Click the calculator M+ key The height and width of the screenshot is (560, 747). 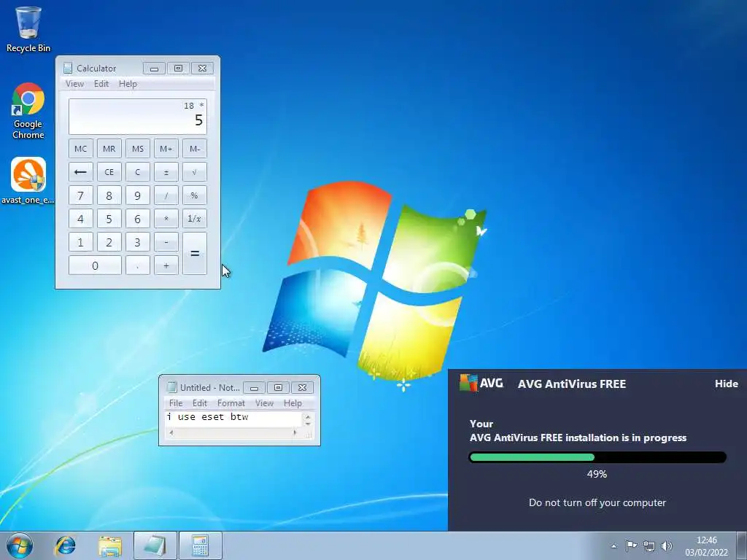tap(166, 149)
